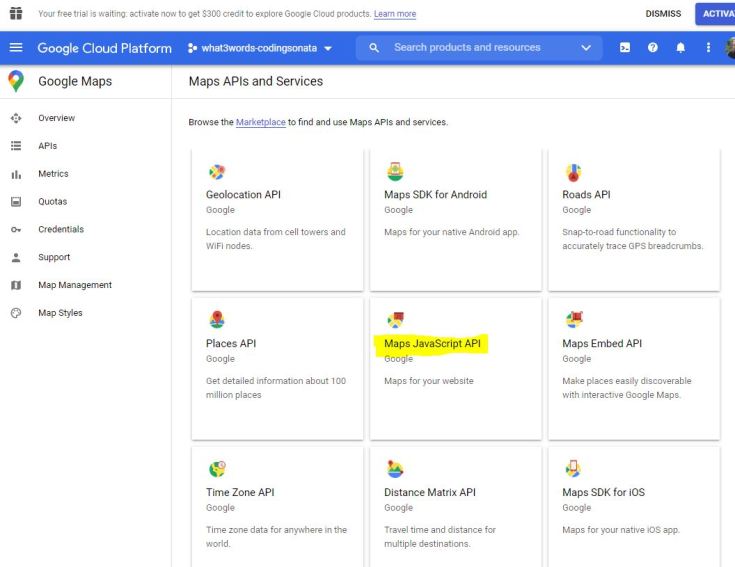Screen dimensions: 735x567
Task: Open the Time Zone API title
Action: (x=240, y=492)
